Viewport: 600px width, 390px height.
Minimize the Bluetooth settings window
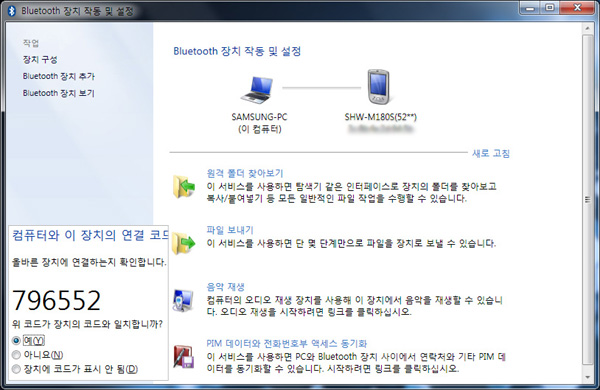coord(530,8)
